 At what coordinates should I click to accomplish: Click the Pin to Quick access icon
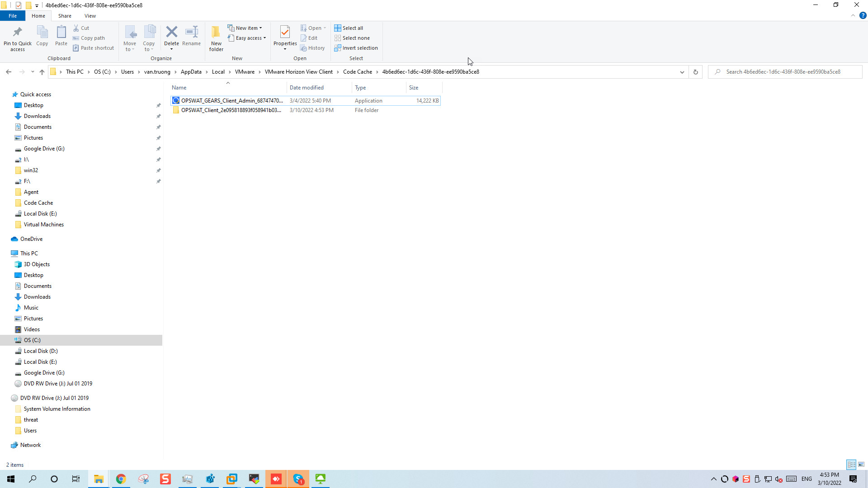(18, 32)
